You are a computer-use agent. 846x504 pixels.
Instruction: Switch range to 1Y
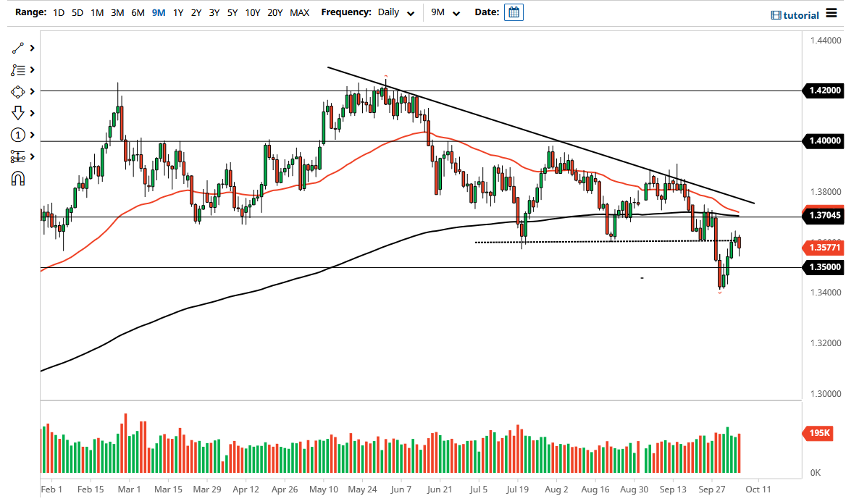click(178, 12)
